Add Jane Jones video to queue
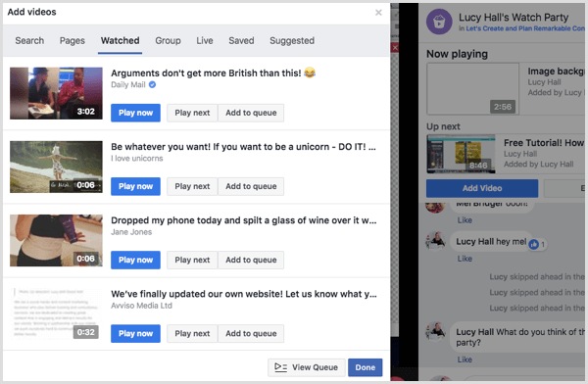588x384 pixels. pyautogui.click(x=251, y=260)
